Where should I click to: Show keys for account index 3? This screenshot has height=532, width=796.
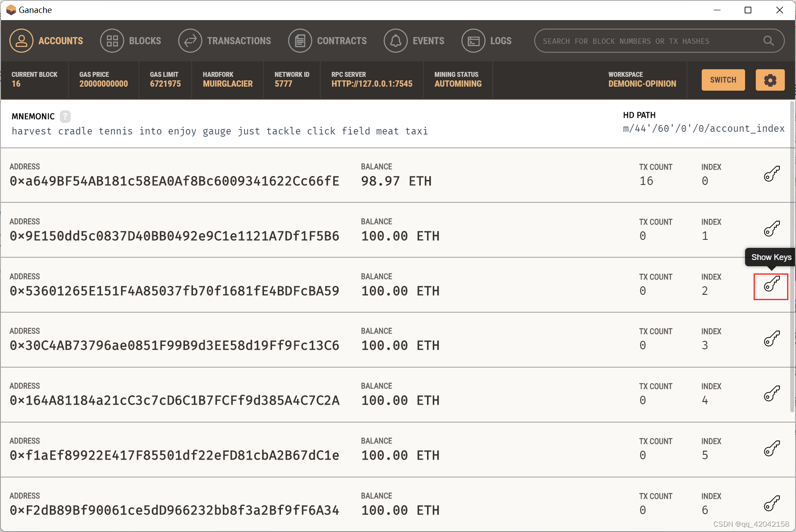[771, 339]
